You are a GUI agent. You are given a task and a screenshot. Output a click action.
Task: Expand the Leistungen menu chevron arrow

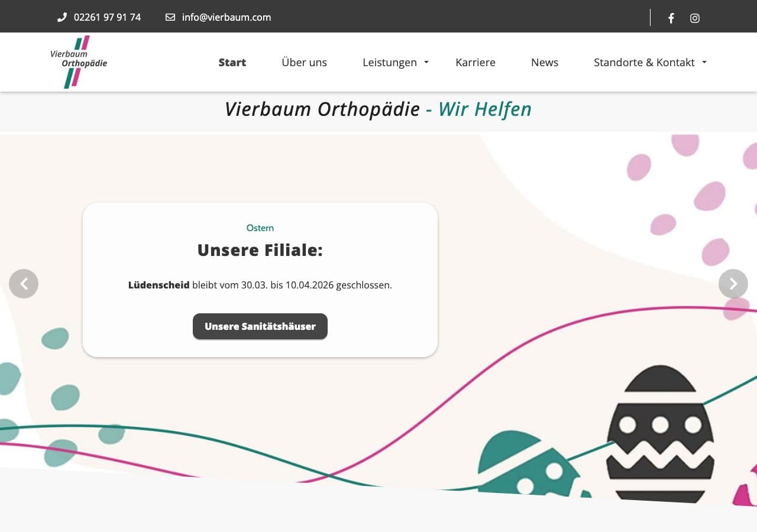pos(426,63)
